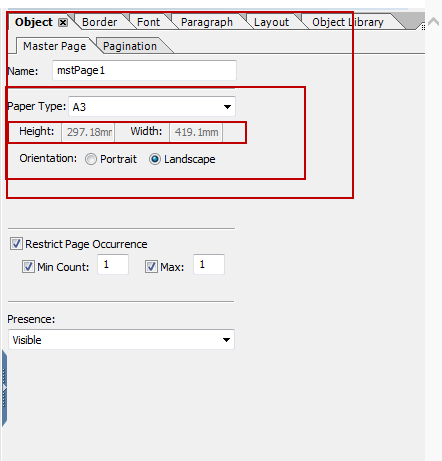The image size is (442, 461).
Task: Select the Master Page sub-tab
Action: coord(54,46)
